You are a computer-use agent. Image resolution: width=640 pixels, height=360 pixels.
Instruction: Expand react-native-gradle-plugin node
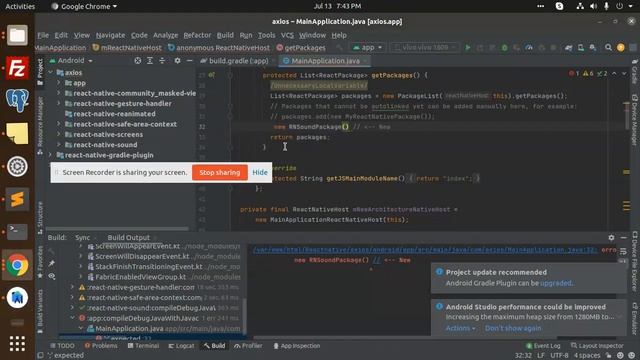51,155
